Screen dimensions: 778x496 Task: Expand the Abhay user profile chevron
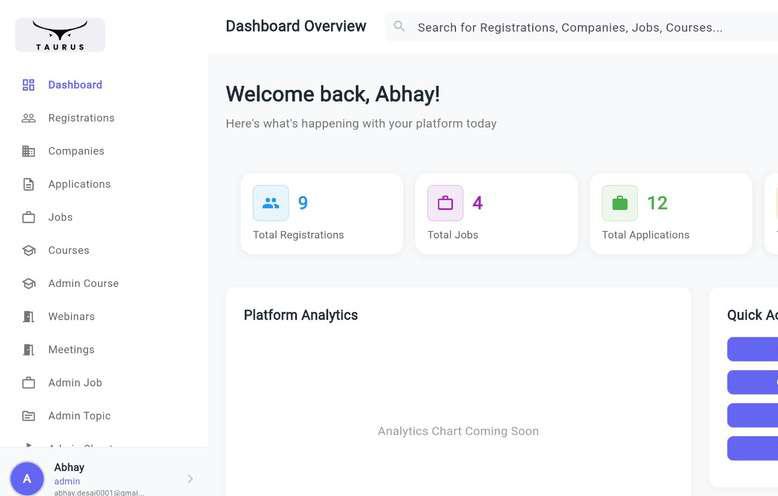[190, 479]
